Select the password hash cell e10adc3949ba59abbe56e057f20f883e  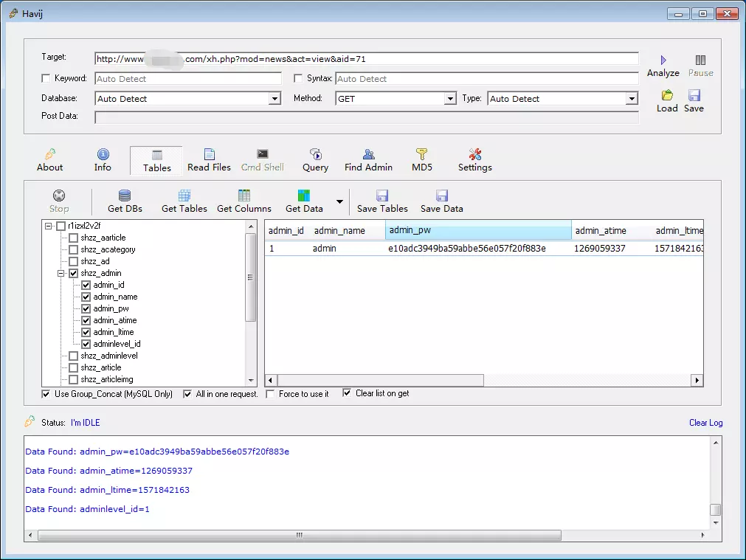(467, 249)
